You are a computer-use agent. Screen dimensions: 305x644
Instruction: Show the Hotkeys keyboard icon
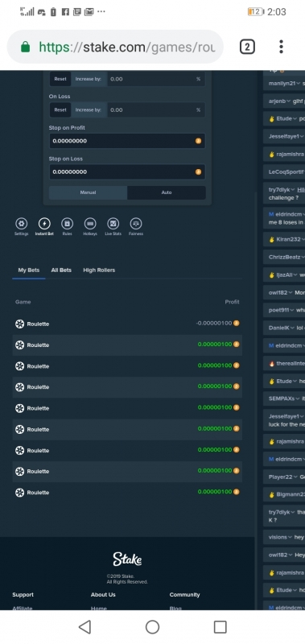tap(90, 224)
